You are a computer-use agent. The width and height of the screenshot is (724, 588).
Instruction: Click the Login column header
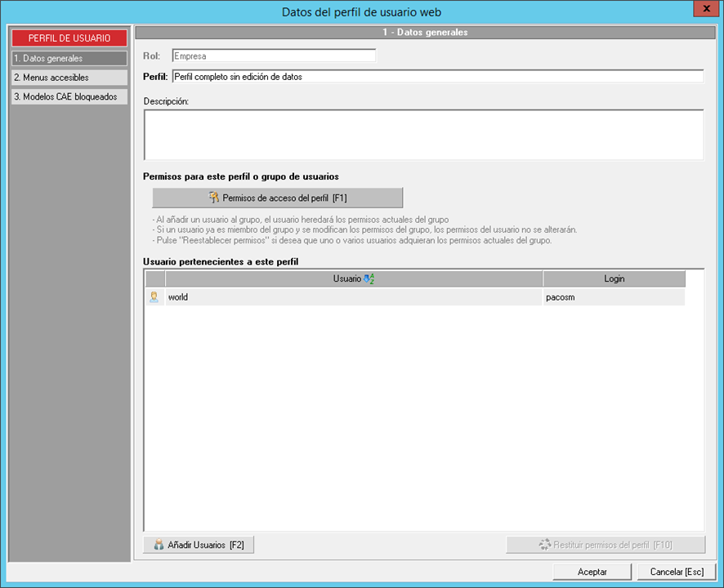coord(614,279)
